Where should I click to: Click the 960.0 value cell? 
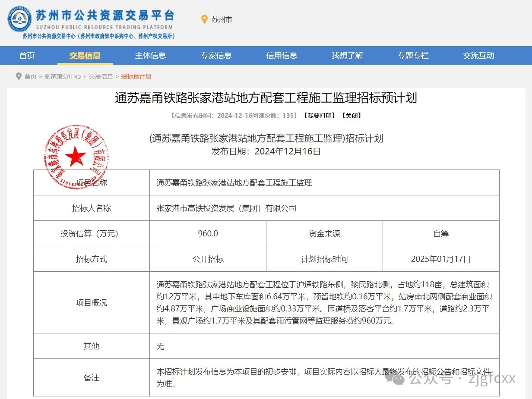pos(208,234)
